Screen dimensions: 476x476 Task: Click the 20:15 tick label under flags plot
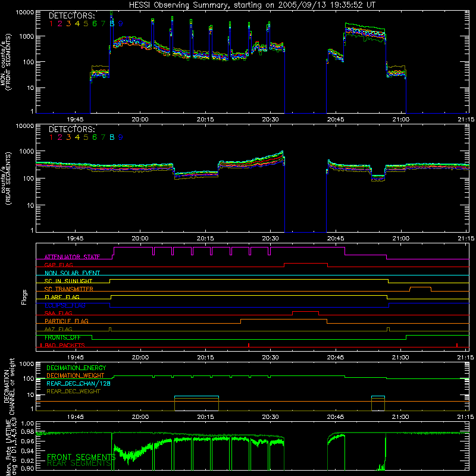point(205,358)
